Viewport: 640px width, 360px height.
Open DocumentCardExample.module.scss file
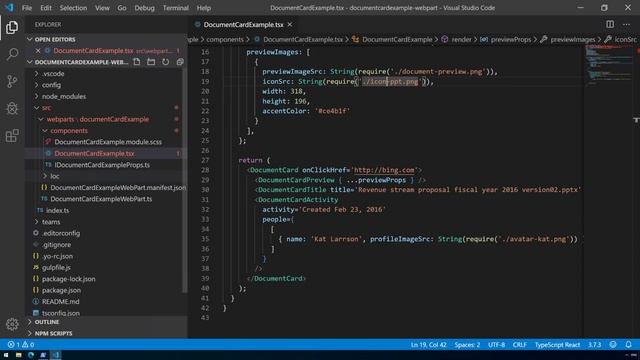(x=108, y=142)
